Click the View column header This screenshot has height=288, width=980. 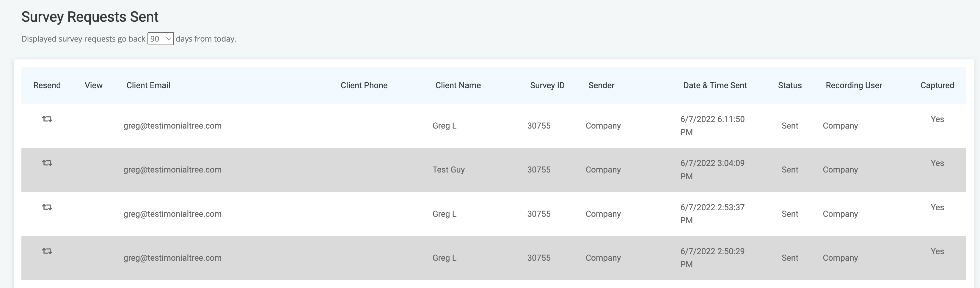(x=94, y=86)
